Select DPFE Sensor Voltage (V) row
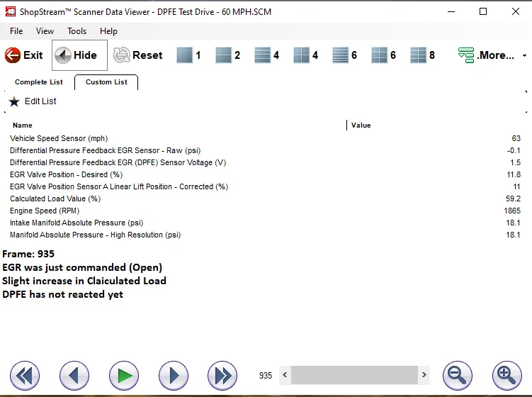 pyautogui.click(x=266, y=162)
